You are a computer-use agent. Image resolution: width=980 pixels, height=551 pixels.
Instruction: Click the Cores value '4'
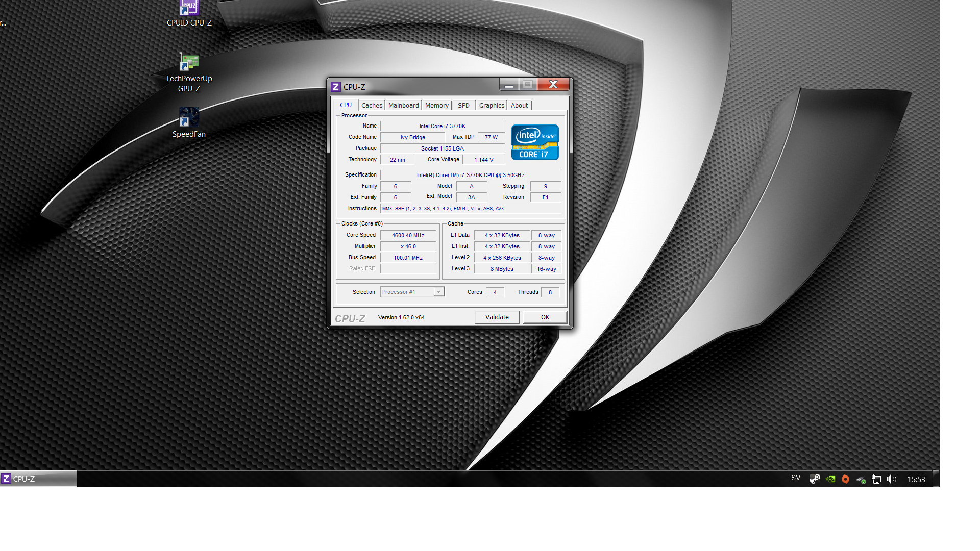[495, 292]
